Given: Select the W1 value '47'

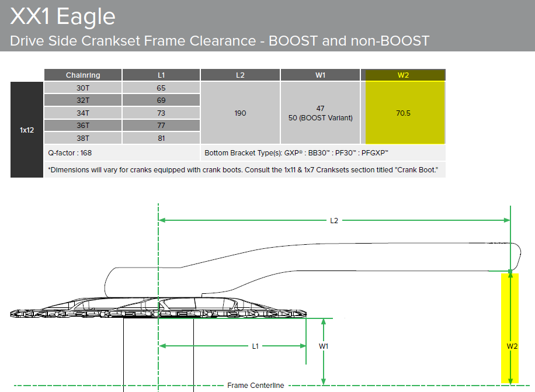Looking at the screenshot, I should pyautogui.click(x=321, y=109).
